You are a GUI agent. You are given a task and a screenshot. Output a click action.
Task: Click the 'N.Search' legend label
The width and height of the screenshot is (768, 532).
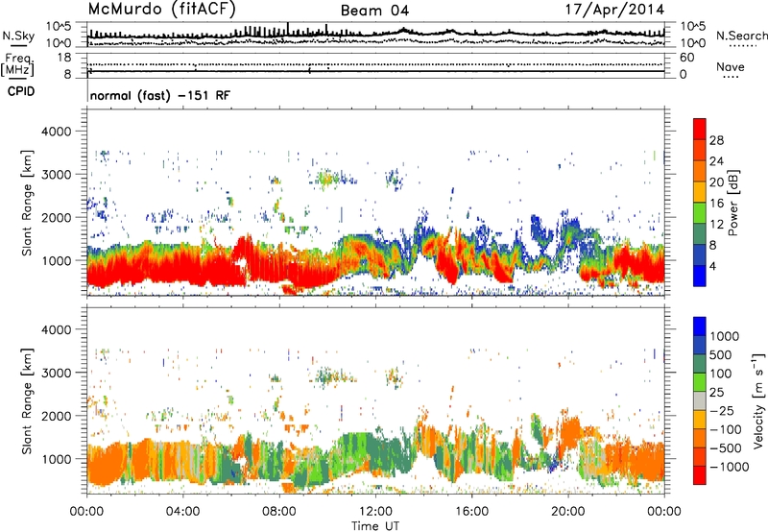pyautogui.click(x=741, y=36)
